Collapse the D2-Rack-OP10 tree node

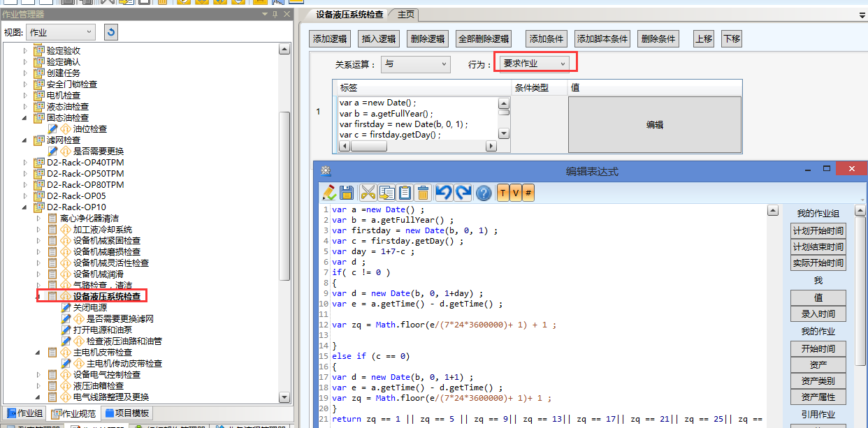(26, 207)
